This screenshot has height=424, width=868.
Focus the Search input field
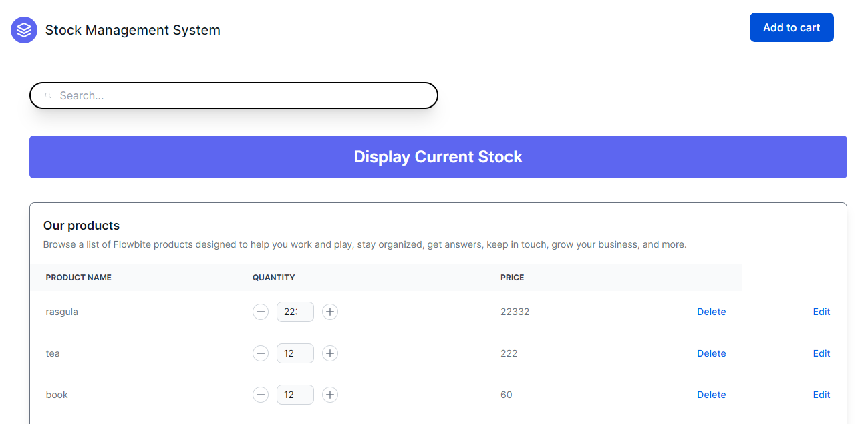point(241,95)
